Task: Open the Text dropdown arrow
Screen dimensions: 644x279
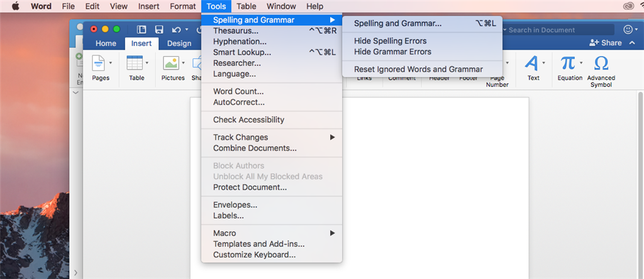Action: (544, 63)
